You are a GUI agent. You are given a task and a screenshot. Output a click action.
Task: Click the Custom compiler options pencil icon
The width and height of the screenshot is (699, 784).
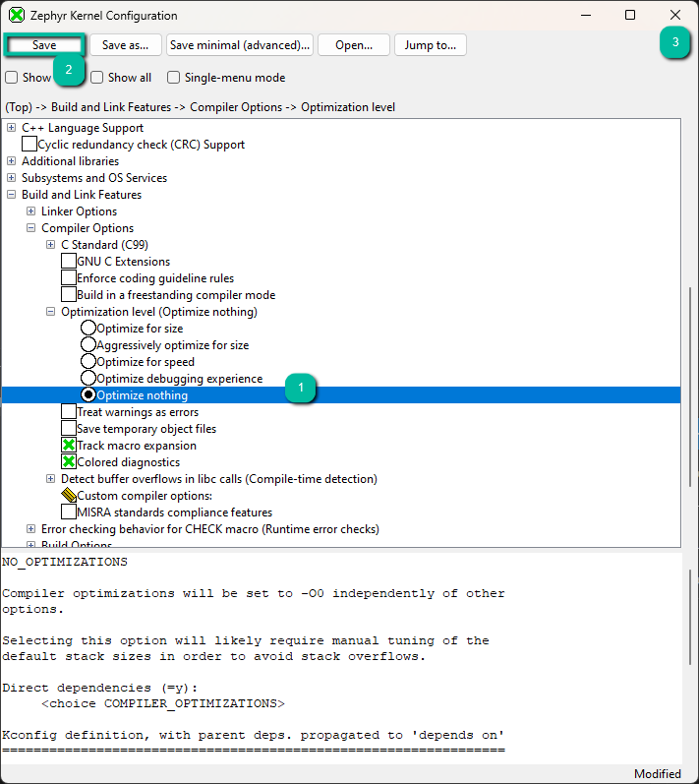pyautogui.click(x=69, y=496)
